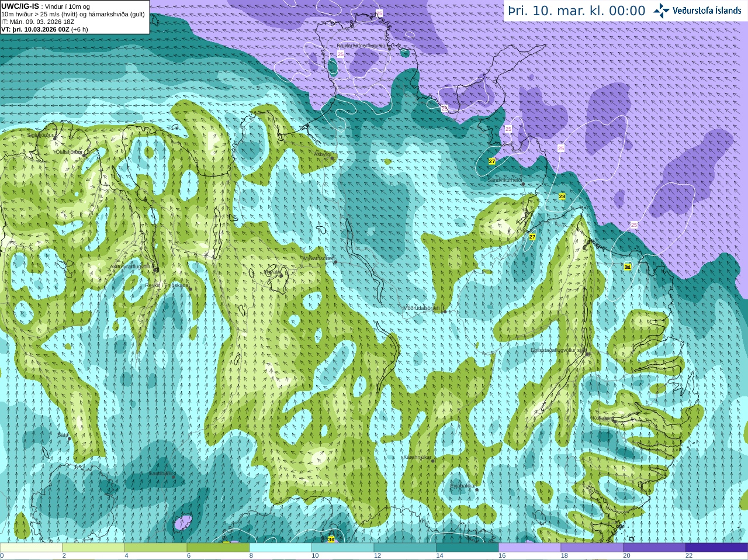Pick the 18–20 purple legend swatch
Viewport: 748px width, 560px height.
592,548
